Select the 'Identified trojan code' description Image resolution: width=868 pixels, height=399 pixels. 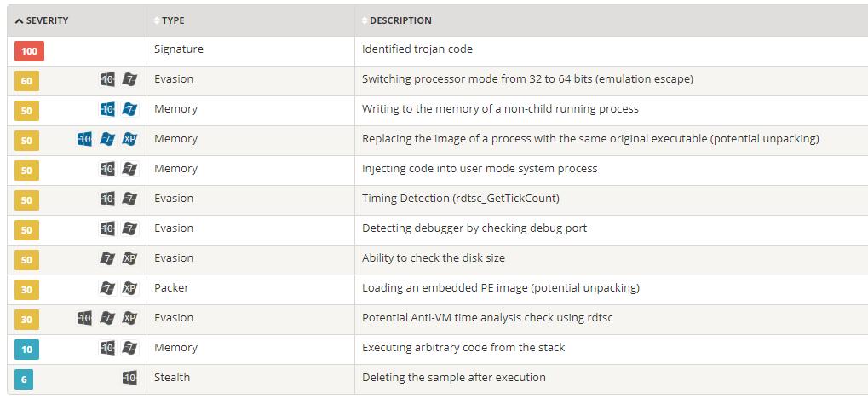click(x=417, y=49)
